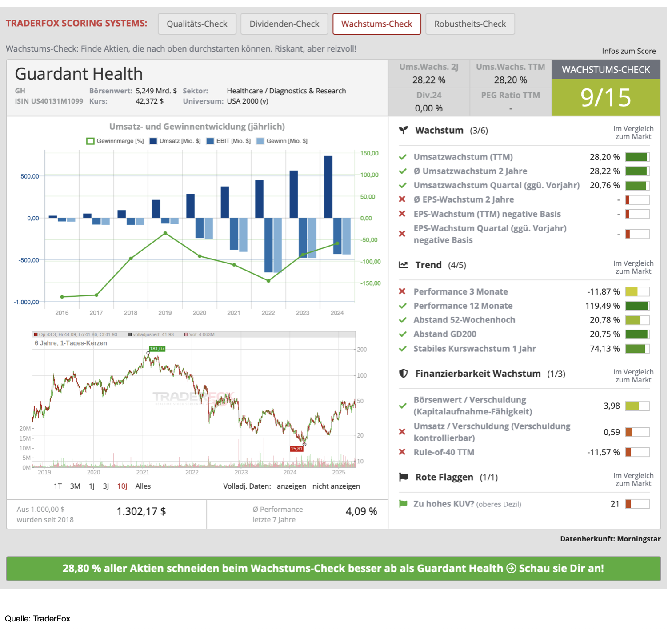Image resolution: width=672 pixels, height=629 pixels.
Task: Select the 3J chart timeframe
Action: click(106, 486)
